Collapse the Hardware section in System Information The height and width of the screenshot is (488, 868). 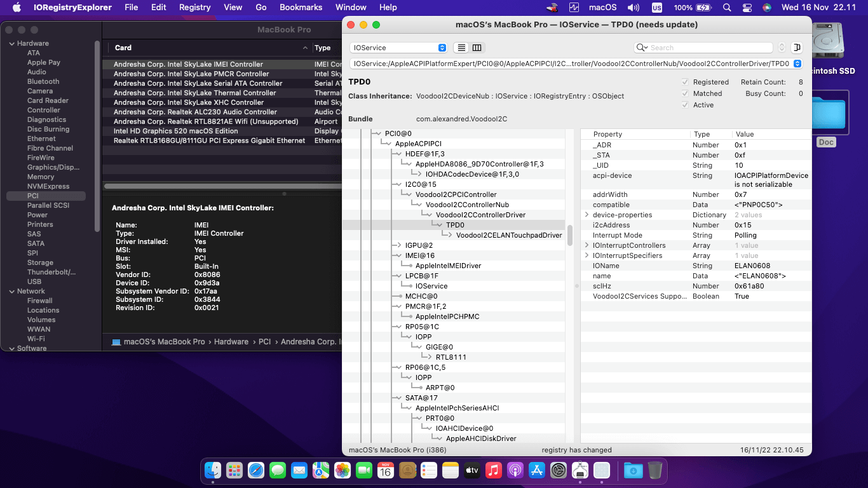(x=11, y=43)
